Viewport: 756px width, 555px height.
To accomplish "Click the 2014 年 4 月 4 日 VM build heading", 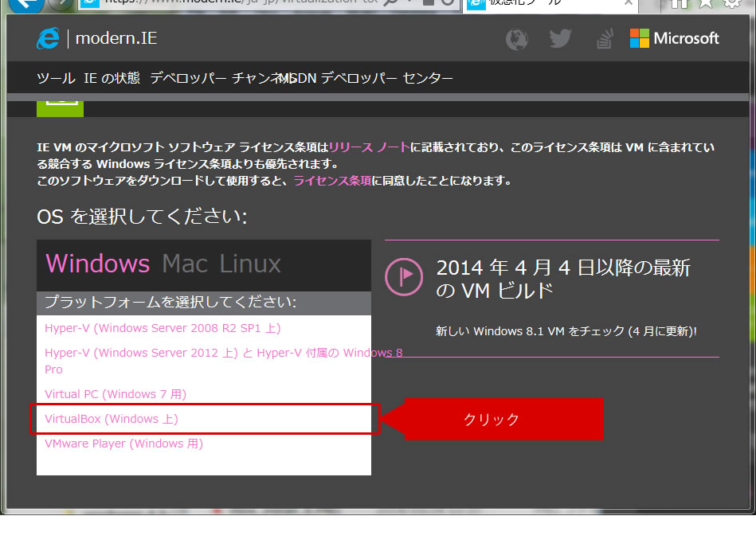I will pyautogui.click(x=563, y=279).
